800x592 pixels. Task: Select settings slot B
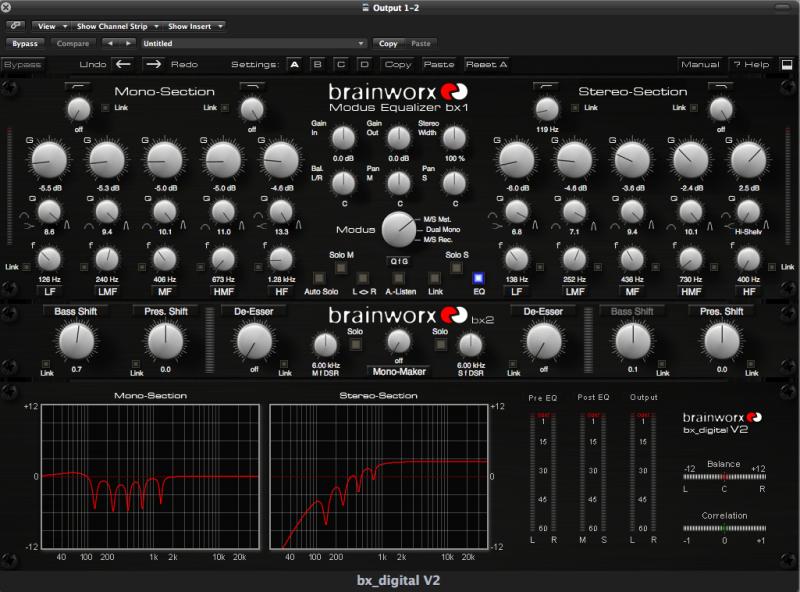(317, 64)
